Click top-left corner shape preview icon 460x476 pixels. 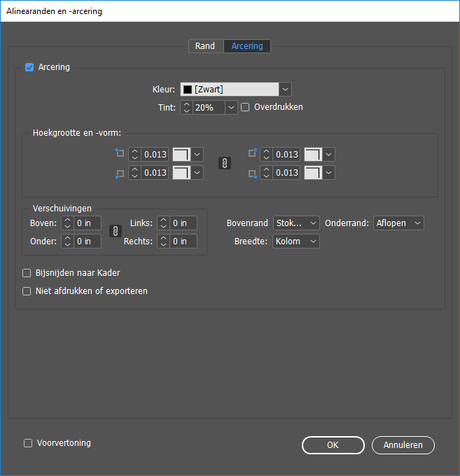(181, 154)
